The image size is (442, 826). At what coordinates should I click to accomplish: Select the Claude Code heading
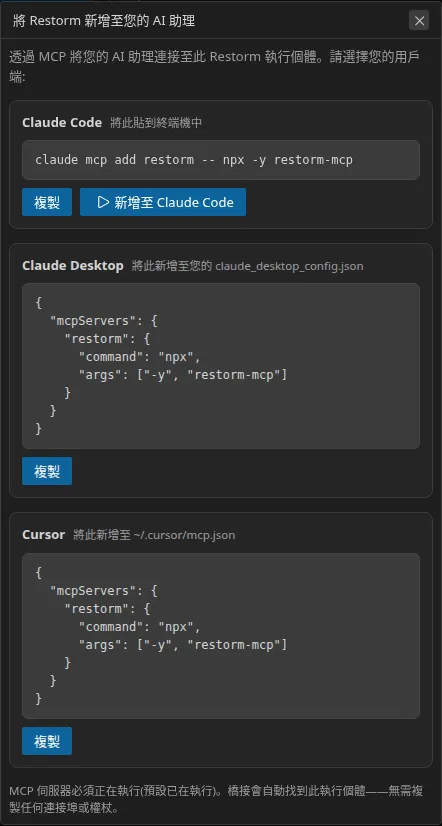coord(62,123)
